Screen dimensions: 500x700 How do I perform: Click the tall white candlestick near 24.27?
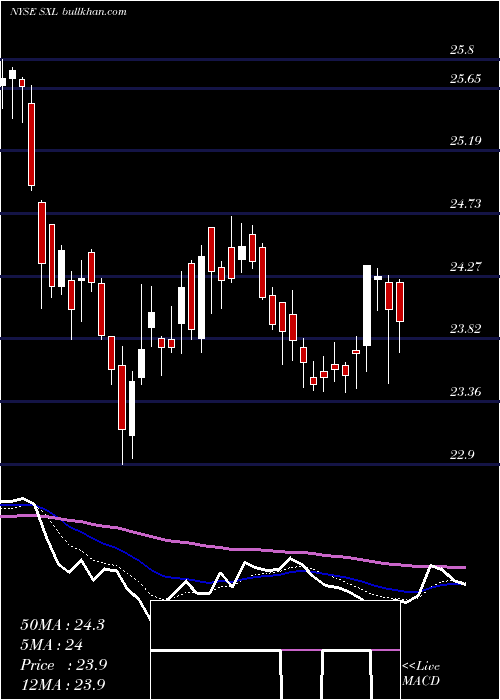click(367, 305)
